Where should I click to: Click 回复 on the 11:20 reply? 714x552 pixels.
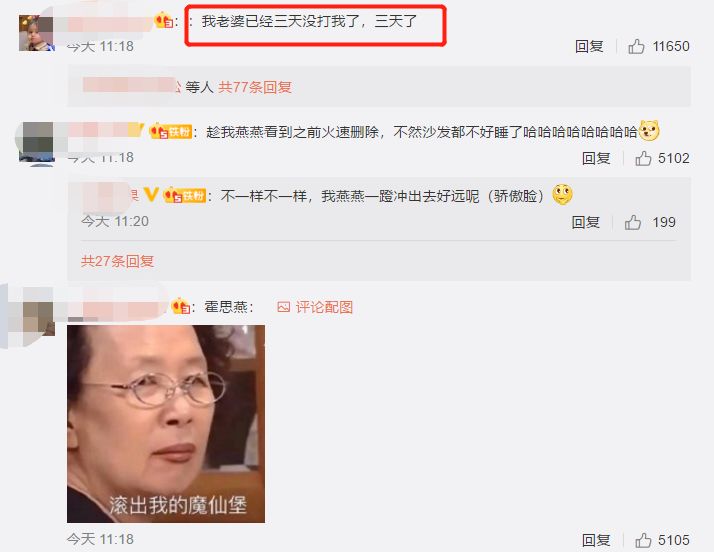pos(586,222)
